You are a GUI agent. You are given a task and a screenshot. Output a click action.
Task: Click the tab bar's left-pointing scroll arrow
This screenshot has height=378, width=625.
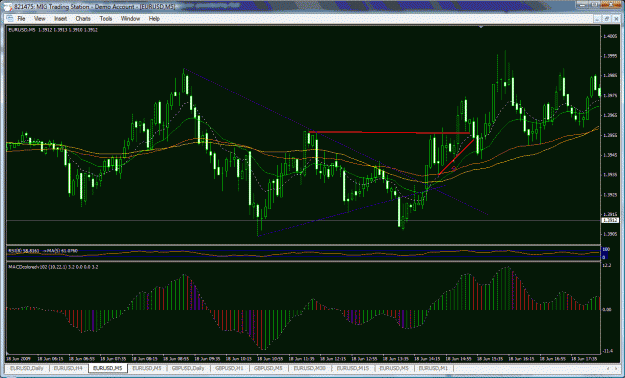coord(607,368)
